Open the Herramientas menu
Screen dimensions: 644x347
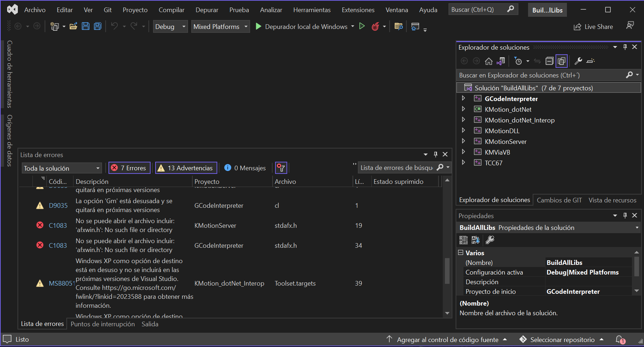click(311, 10)
